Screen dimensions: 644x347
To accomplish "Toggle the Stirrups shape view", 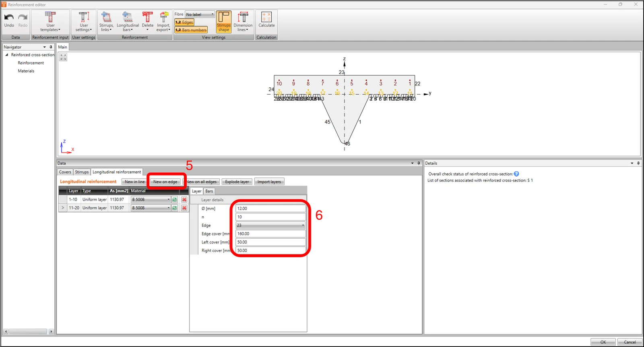I will [x=224, y=22].
